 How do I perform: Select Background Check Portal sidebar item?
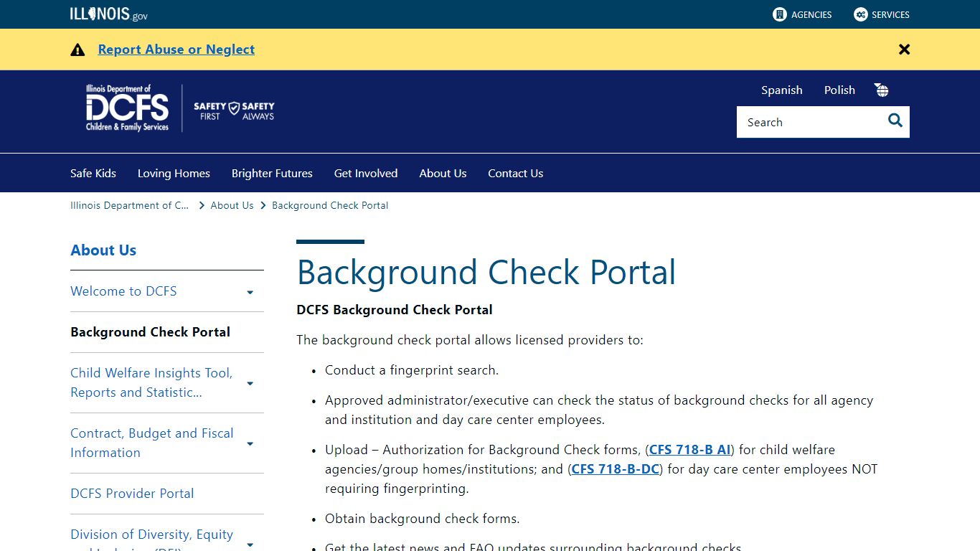(x=151, y=331)
